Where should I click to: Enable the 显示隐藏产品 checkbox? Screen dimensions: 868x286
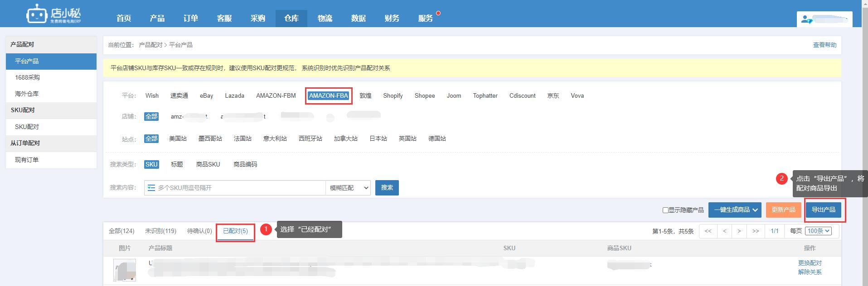(665, 210)
